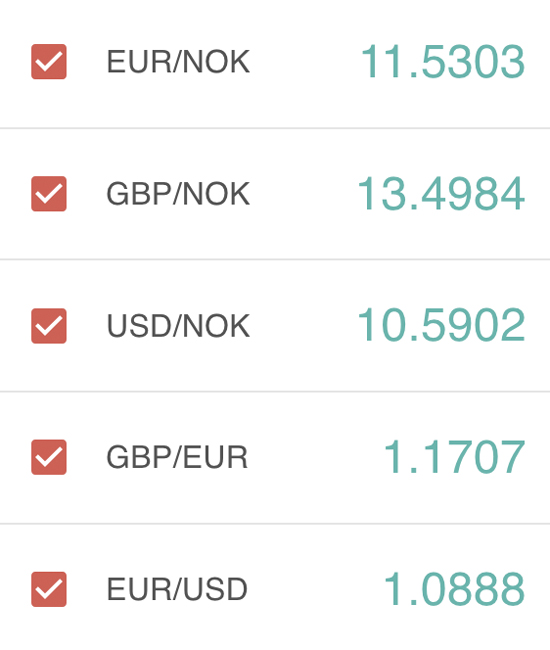Viewport: 550px width, 650px height.
Task: Click blank space in the EUR/USD row
Action: tap(315, 589)
